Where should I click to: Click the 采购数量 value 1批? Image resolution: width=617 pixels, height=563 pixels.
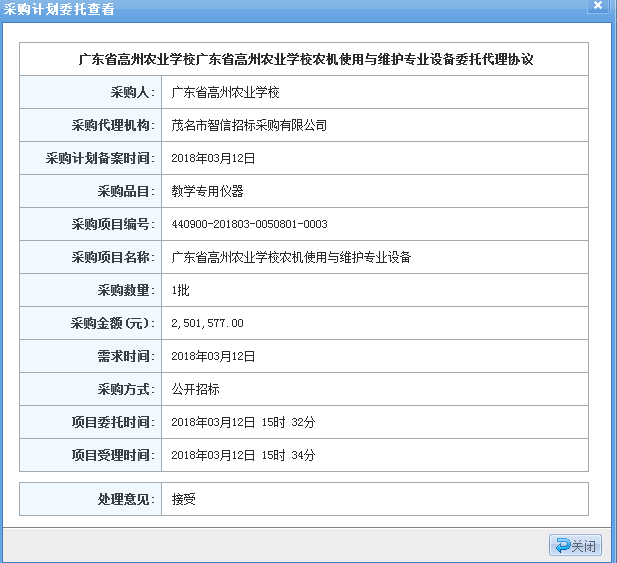point(180,290)
